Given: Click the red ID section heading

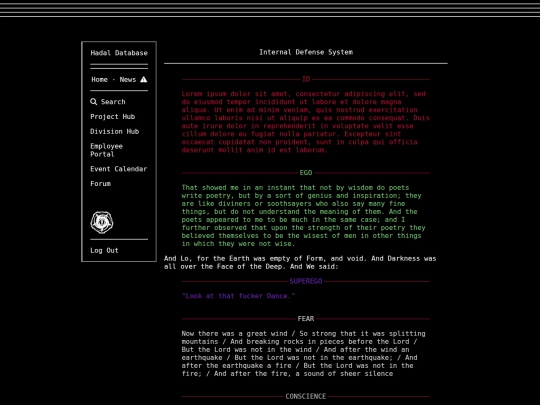Looking at the screenshot, I should point(306,79).
